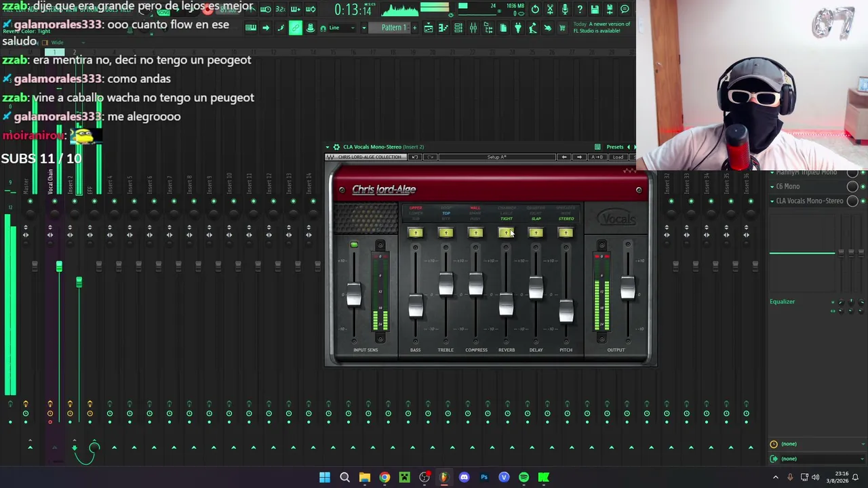Viewport: 868px width, 488px height.
Task: Switch the Bass mode selector button
Action: pyautogui.click(x=416, y=233)
